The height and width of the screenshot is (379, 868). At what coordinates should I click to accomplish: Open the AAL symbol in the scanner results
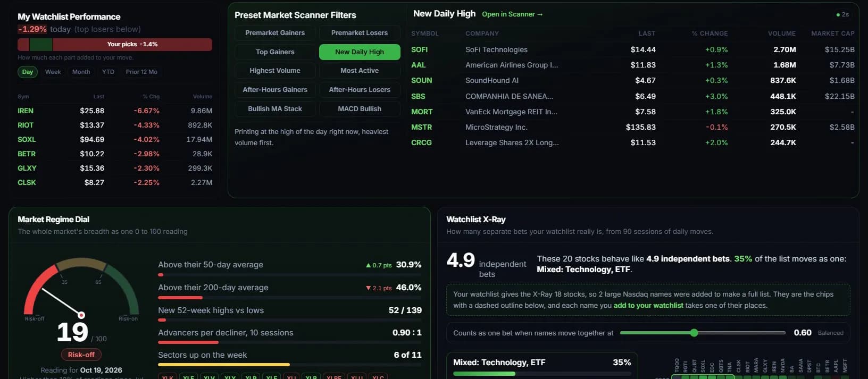pos(418,65)
